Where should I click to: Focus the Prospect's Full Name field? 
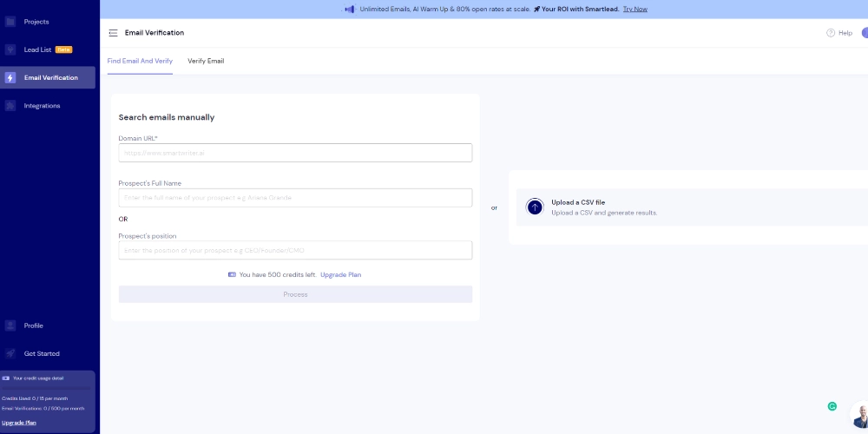295,198
